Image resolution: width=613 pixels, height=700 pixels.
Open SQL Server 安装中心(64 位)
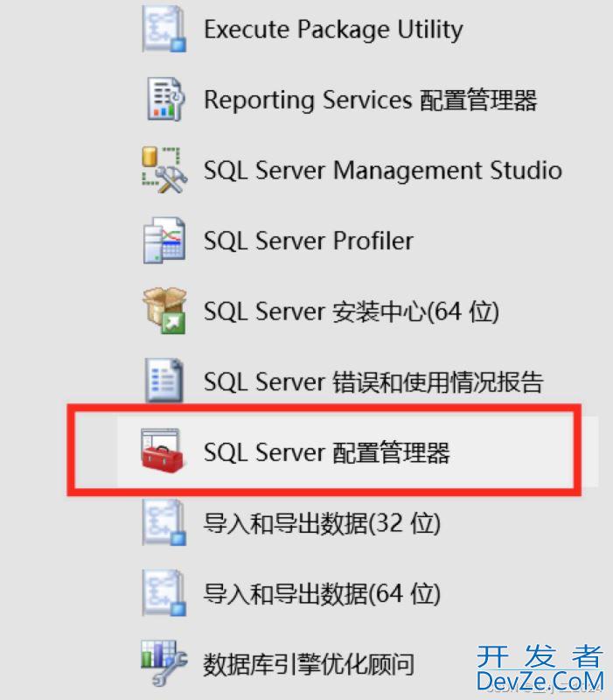click(351, 311)
